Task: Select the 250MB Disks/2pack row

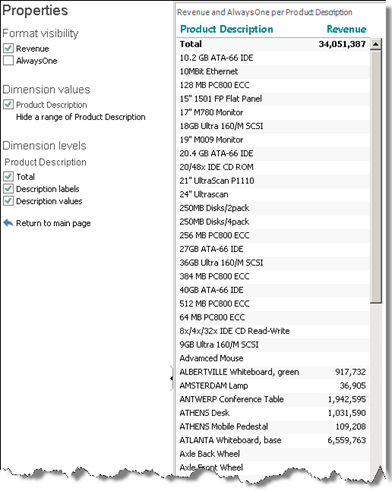Action: click(x=273, y=208)
